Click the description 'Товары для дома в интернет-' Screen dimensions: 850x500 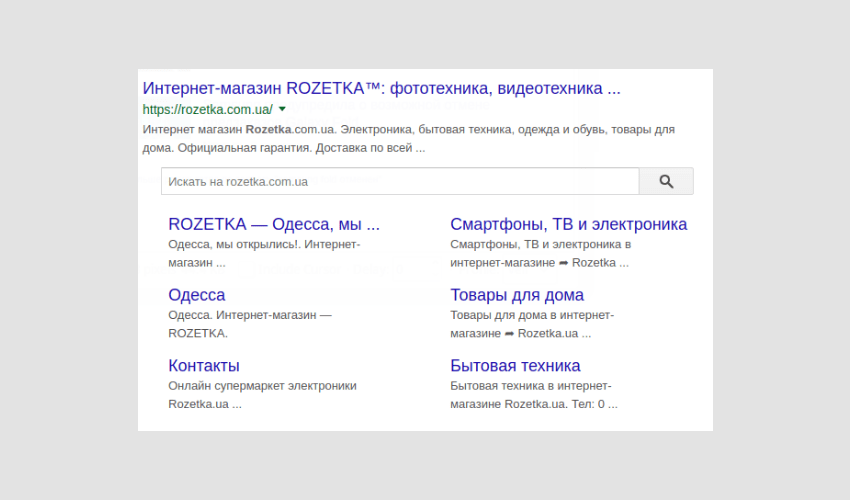532,315
